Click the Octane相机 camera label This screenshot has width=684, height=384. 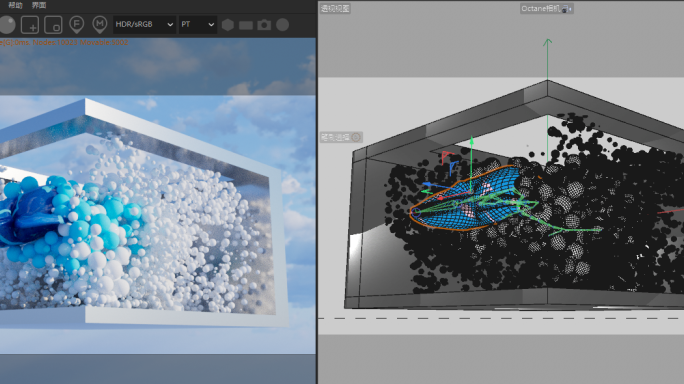pos(541,9)
